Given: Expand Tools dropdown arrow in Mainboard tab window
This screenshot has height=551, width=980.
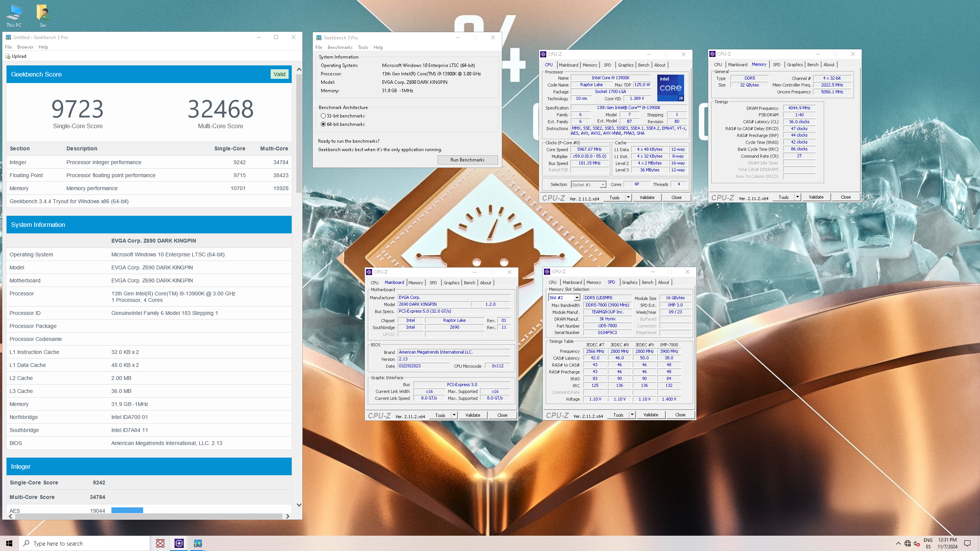Looking at the screenshot, I should (454, 415).
